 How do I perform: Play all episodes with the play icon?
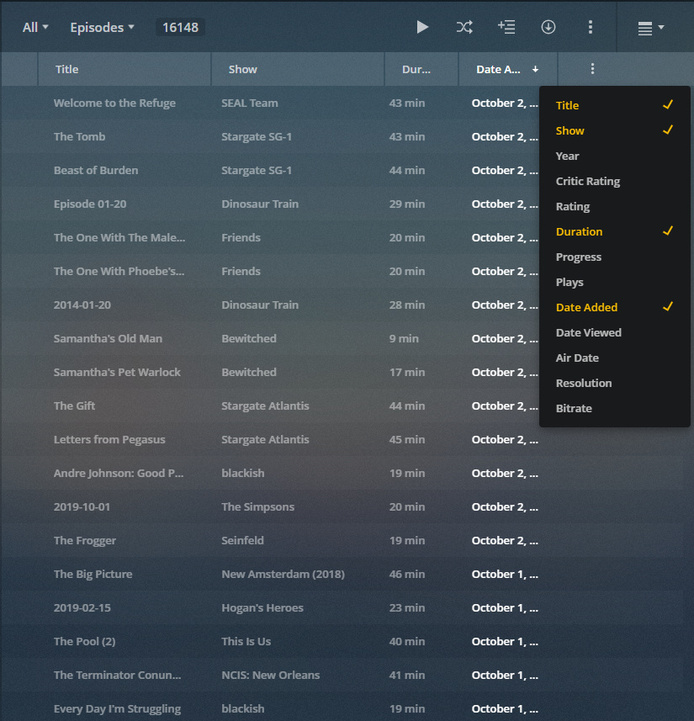click(422, 27)
